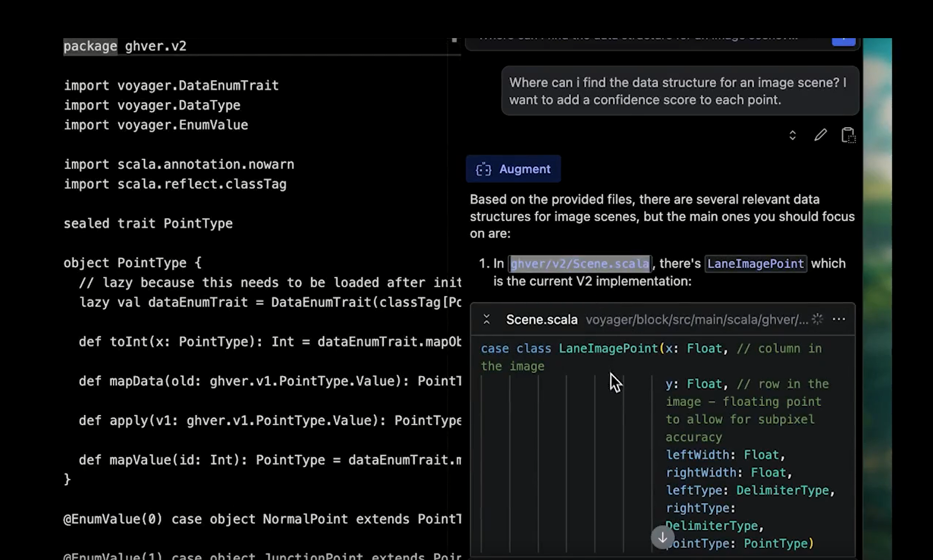Click 'import voyager.DataType' line

(x=152, y=106)
